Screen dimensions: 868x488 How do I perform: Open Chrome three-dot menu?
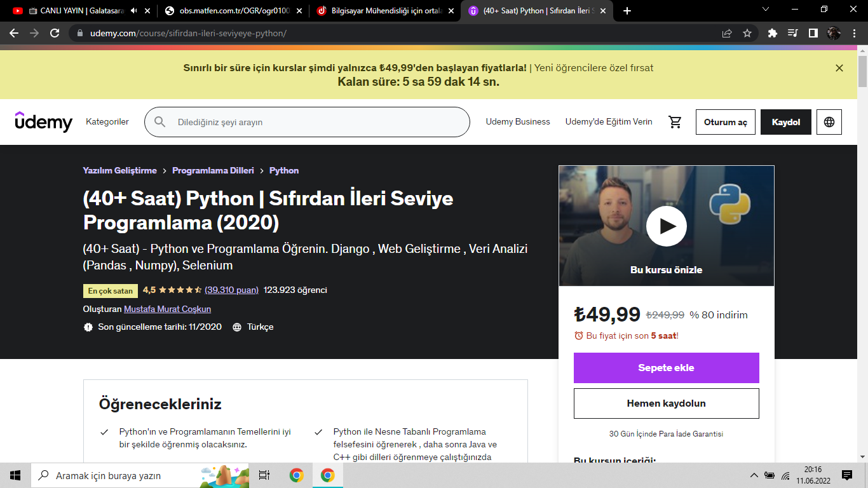click(x=853, y=33)
